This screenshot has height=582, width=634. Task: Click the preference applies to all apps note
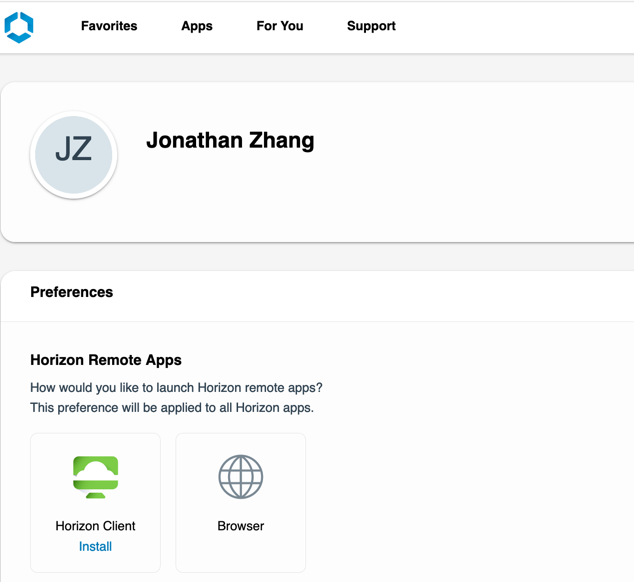coord(172,407)
